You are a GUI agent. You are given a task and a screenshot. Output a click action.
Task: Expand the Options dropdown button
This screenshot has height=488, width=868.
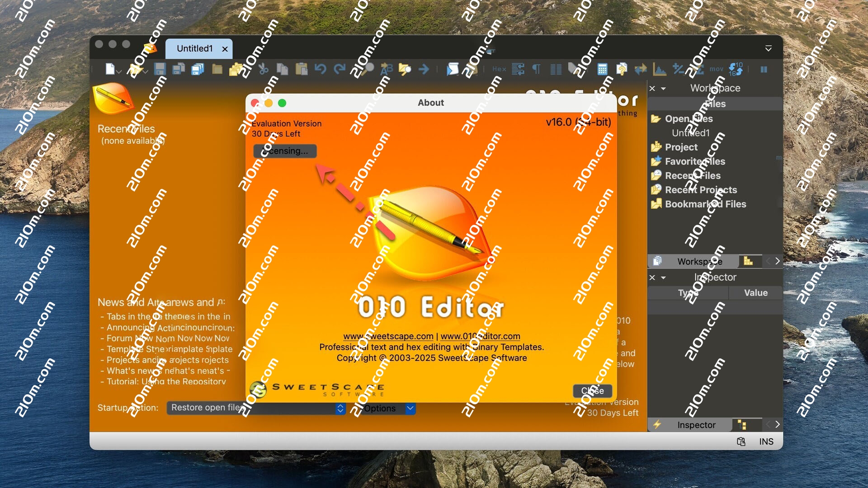[410, 408]
